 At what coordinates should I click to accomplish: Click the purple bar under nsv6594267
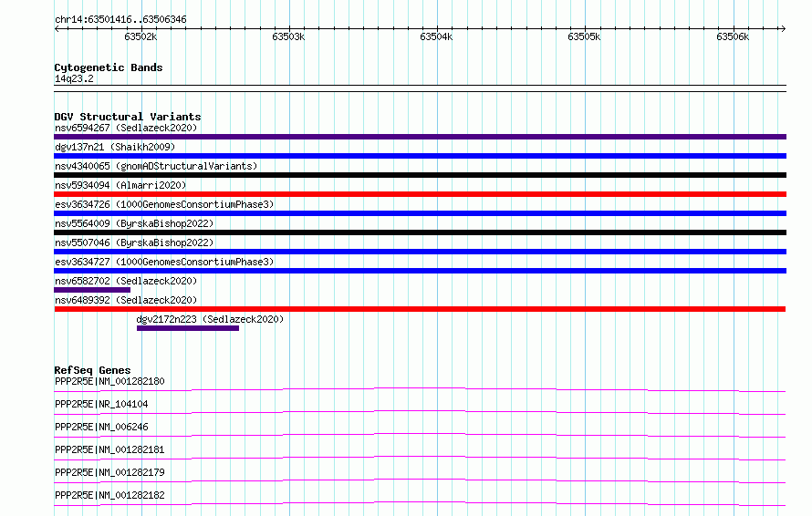(420, 137)
